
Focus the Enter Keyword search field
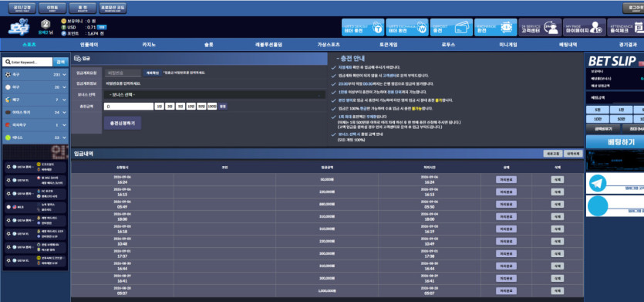pyautogui.click(x=28, y=62)
